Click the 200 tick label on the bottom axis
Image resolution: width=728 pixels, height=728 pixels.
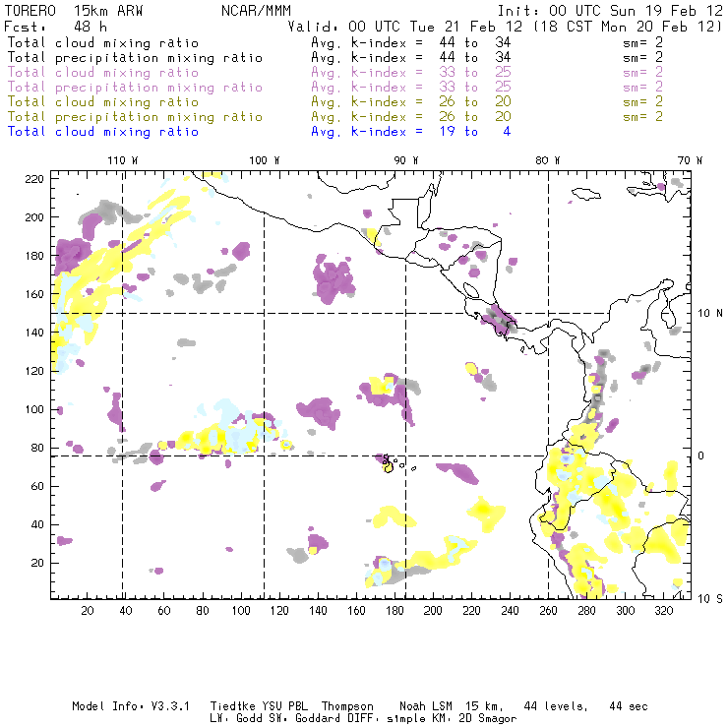(x=432, y=611)
